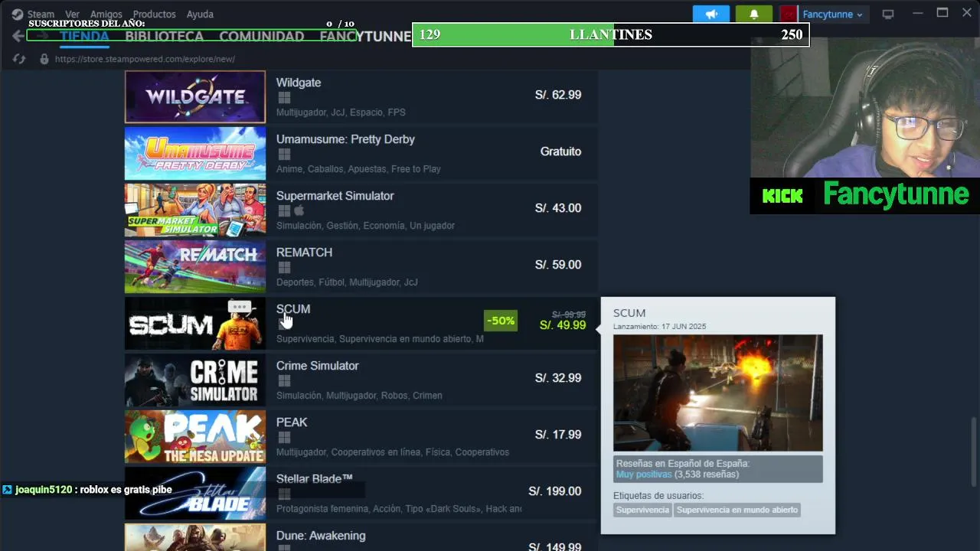Go back with the navigation arrow

point(18,36)
